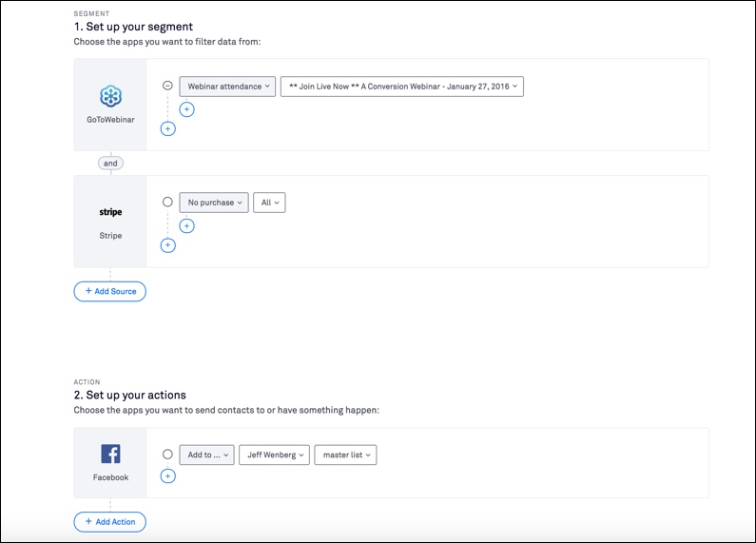Open the All products dropdown
Screen dimensions: 756x543
269,203
